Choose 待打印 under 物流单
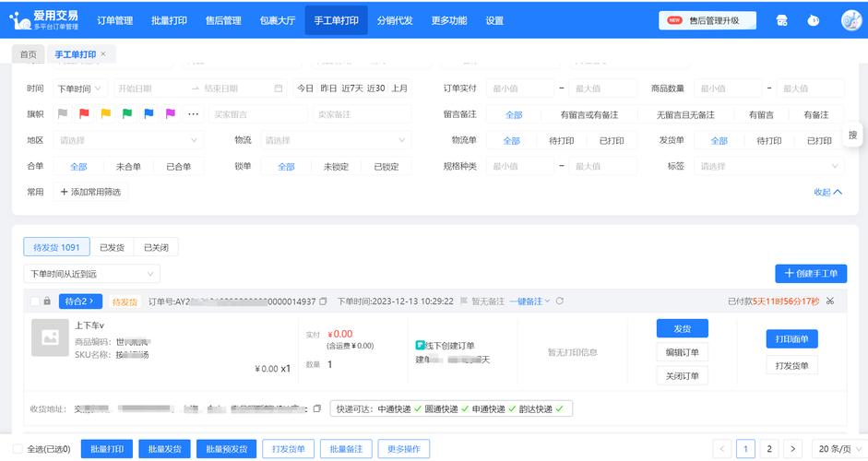This screenshot has width=868, height=461. click(x=562, y=140)
